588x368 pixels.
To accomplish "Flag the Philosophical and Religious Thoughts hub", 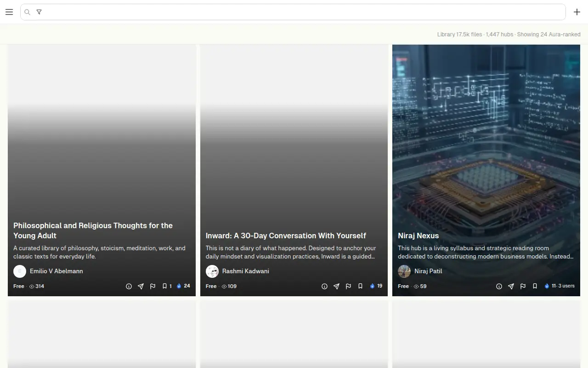I will (153, 286).
